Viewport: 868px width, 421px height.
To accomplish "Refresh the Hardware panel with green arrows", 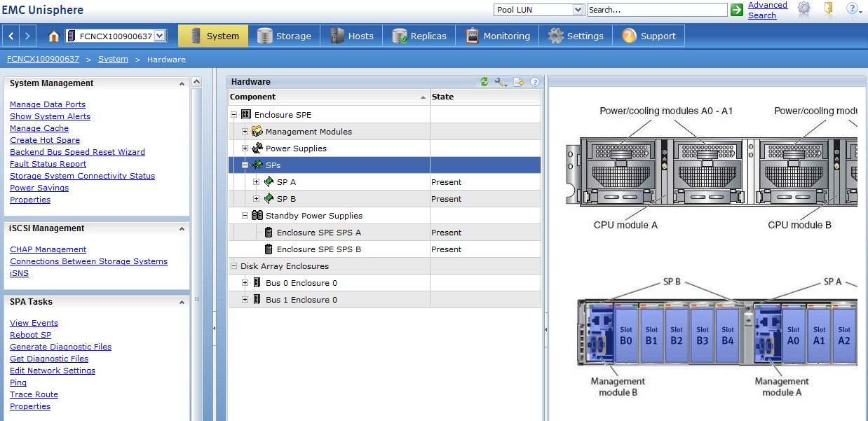I will coord(484,82).
